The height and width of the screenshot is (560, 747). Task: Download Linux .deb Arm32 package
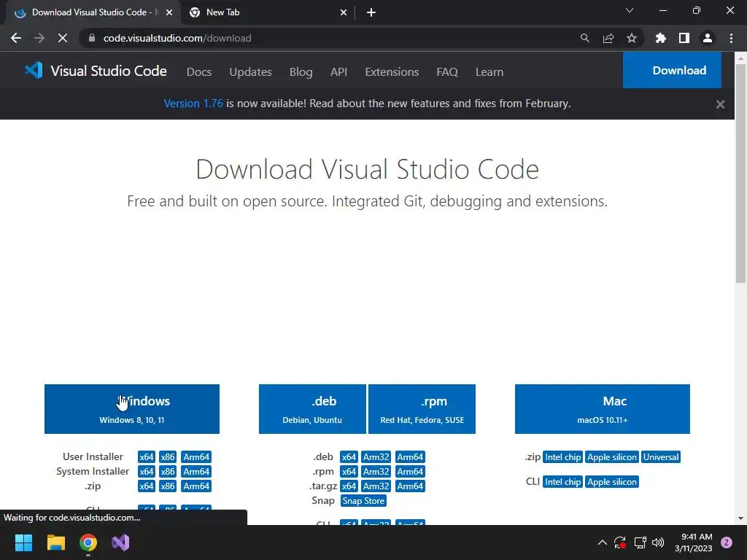click(376, 457)
